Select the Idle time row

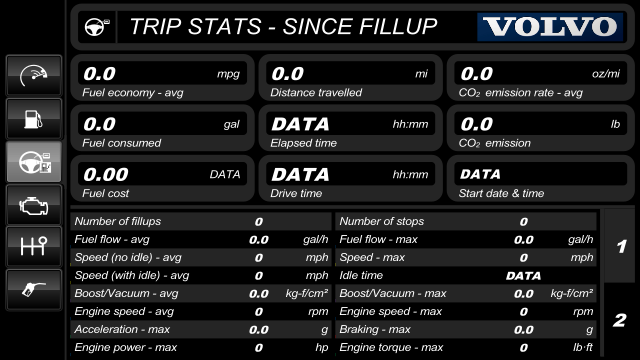tap(466, 276)
